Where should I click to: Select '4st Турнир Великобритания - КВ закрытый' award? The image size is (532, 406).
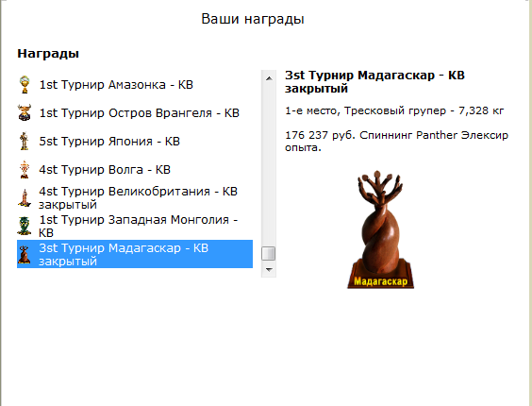[135, 197]
